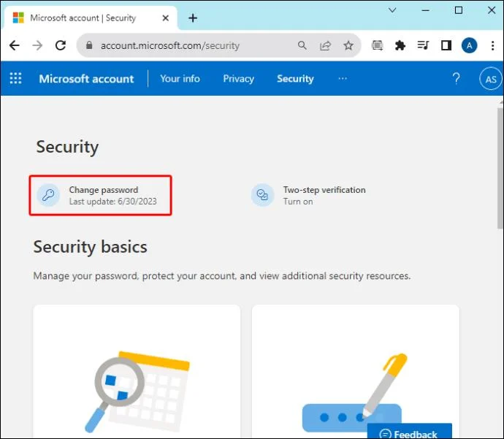Click the help question mark icon
The width and height of the screenshot is (504, 439).
[x=456, y=78]
